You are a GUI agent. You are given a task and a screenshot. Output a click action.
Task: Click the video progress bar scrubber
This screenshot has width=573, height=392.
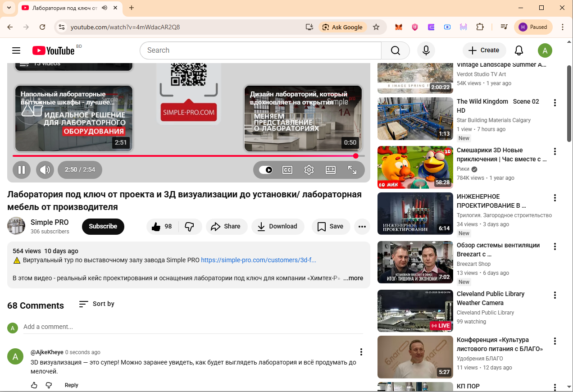click(356, 156)
